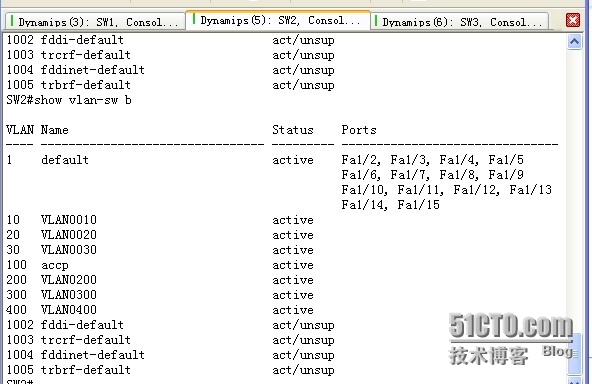Open the Dynamips (6): SW3 console tab
592x384 pixels.
(459, 22)
